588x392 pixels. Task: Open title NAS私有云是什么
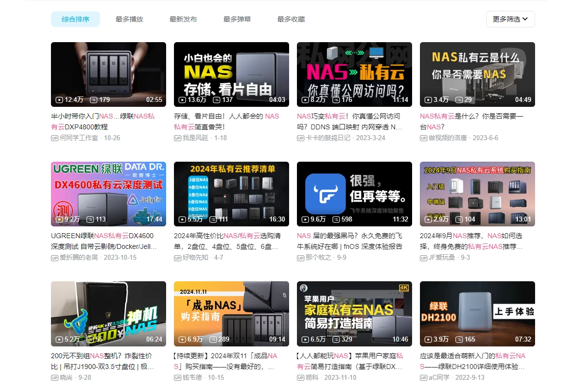[x=472, y=122]
